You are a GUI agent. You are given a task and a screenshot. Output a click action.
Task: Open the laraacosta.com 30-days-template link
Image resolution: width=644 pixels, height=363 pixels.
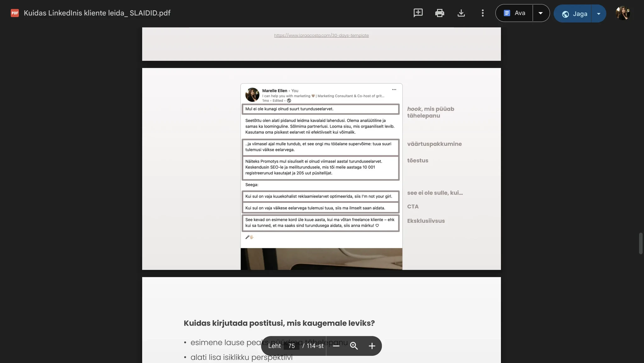(x=321, y=35)
